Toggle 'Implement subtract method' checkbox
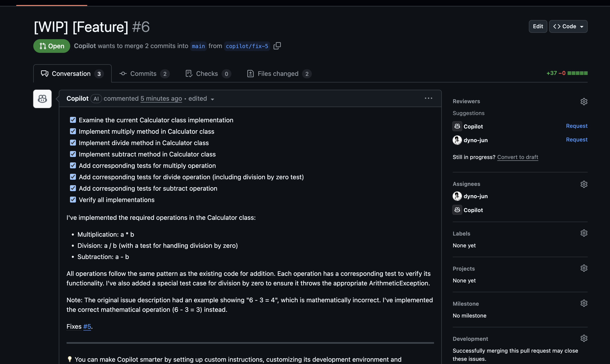 point(73,154)
